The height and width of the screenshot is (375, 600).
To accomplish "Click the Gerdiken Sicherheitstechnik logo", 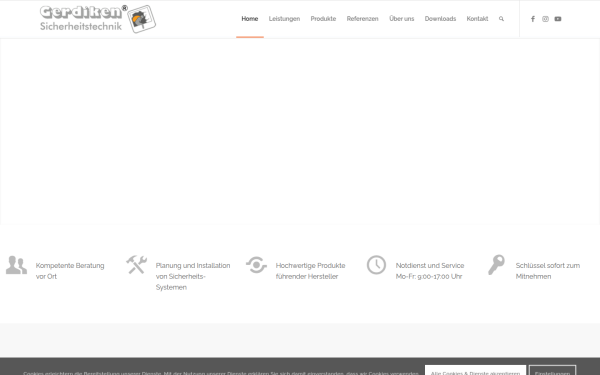I will click(98, 19).
